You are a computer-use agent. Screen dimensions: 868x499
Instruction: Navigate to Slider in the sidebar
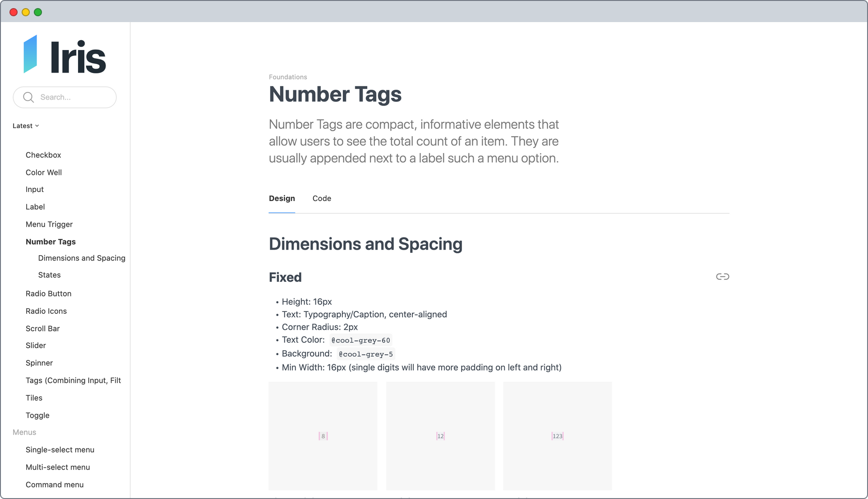point(36,345)
